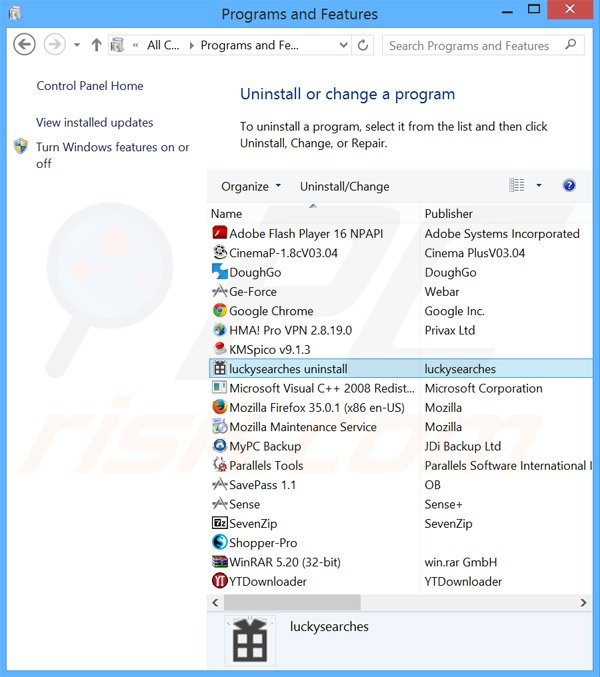The width and height of the screenshot is (600, 677).
Task: Click the Ge-Force program icon
Action: 220,291
